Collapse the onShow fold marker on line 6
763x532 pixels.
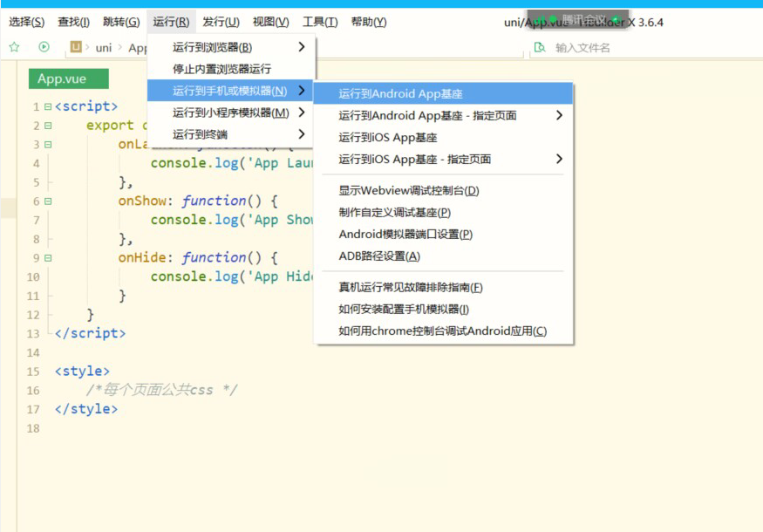[x=48, y=201]
